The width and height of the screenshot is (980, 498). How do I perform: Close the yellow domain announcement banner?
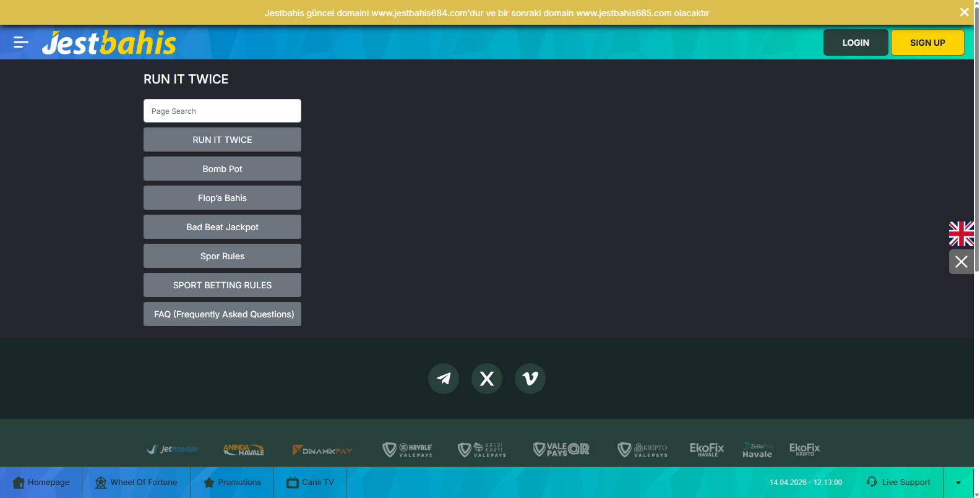[x=964, y=12]
